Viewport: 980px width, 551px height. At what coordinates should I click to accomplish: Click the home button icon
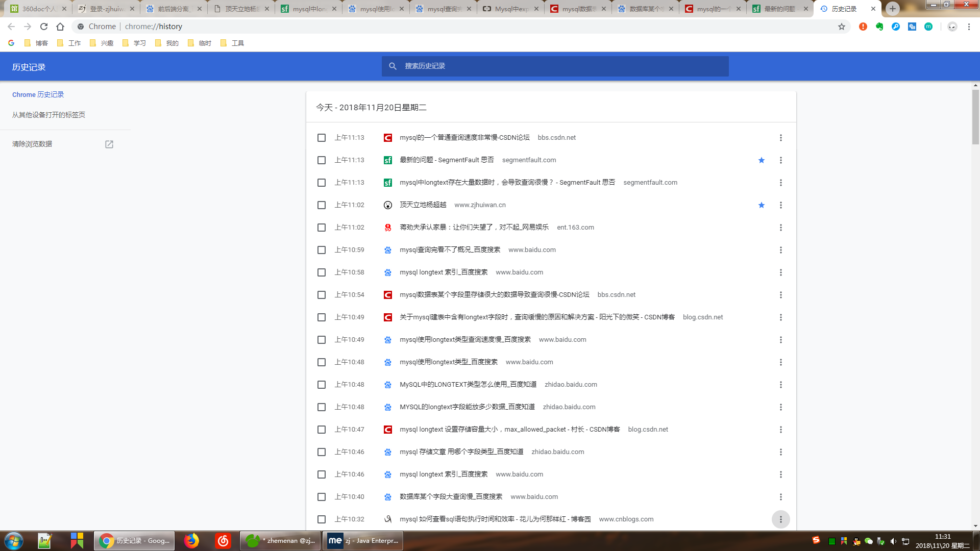(60, 27)
